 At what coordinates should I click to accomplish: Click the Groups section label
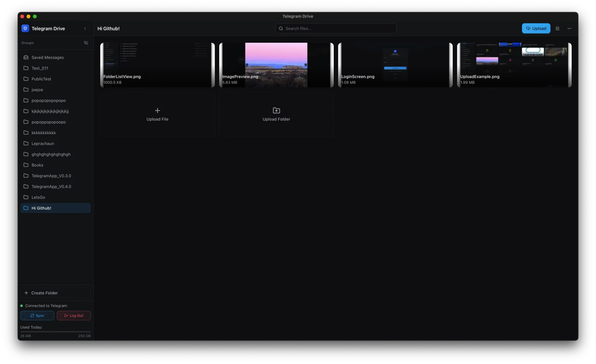27,43
